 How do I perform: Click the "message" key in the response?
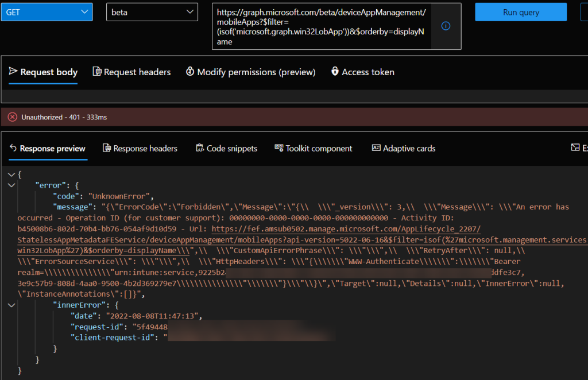(72, 207)
